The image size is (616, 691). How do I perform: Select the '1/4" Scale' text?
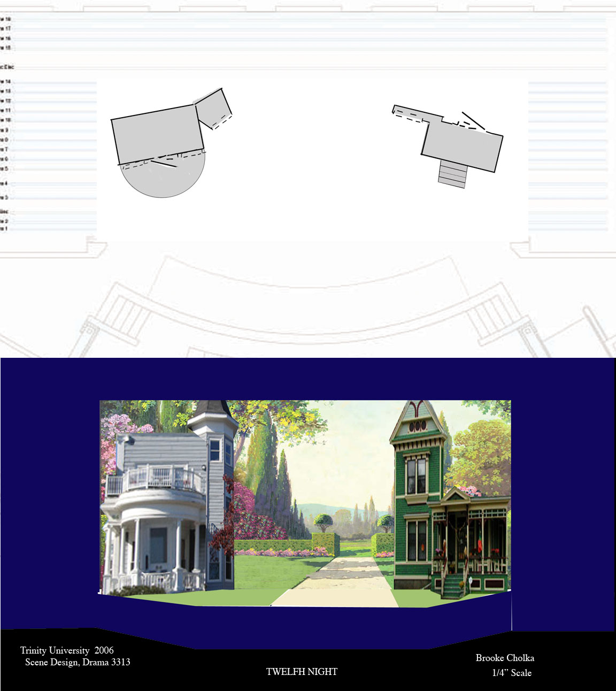tap(512, 673)
